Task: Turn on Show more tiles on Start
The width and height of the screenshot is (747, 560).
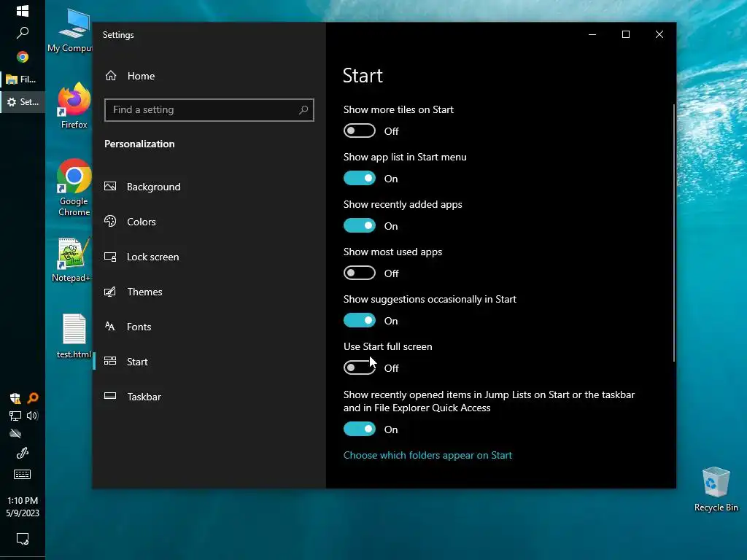Action: pyautogui.click(x=360, y=131)
